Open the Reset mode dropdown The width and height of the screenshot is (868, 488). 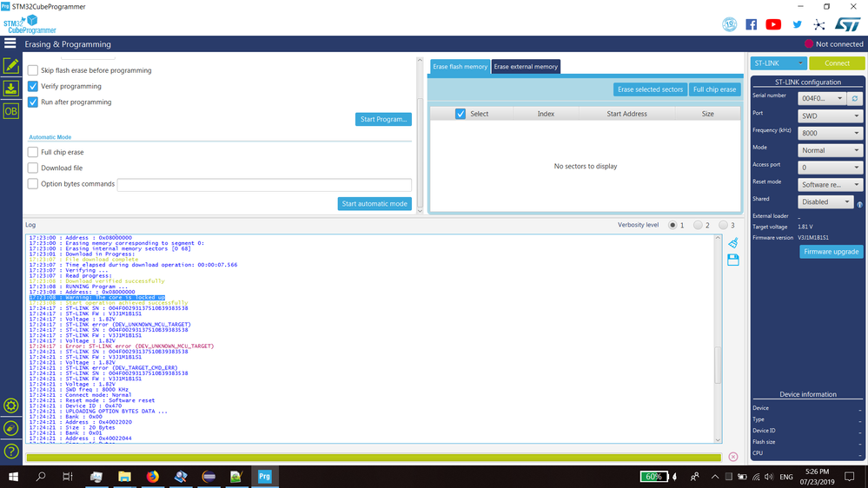click(830, 185)
